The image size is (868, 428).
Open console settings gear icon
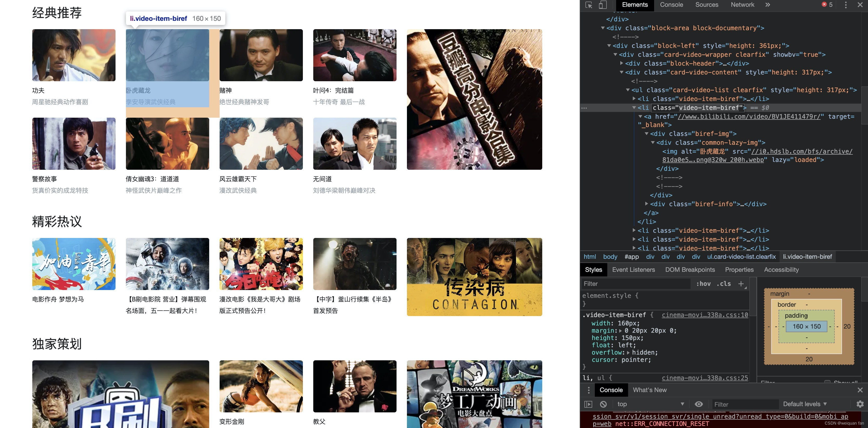click(860, 404)
